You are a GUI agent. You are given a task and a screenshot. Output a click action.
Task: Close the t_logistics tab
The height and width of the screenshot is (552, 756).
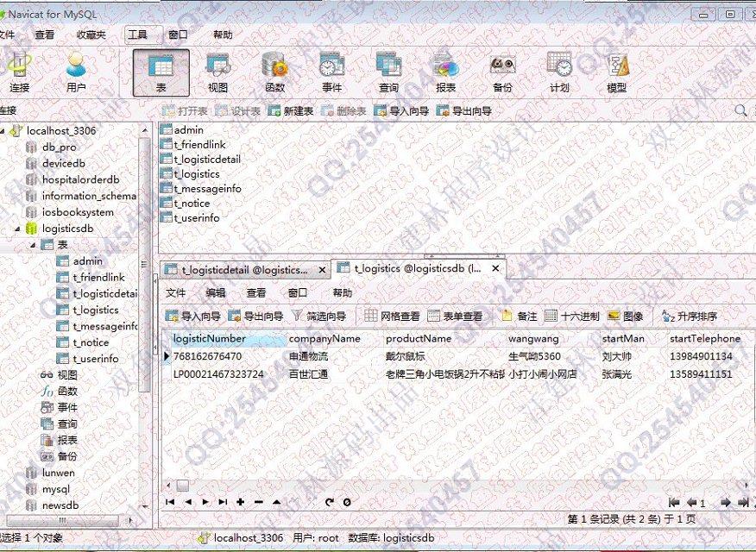(495, 269)
